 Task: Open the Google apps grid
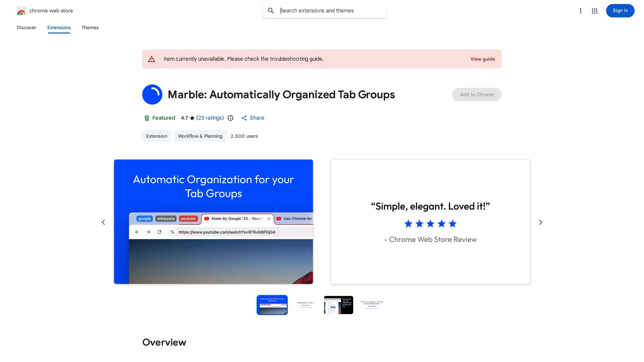tap(595, 11)
